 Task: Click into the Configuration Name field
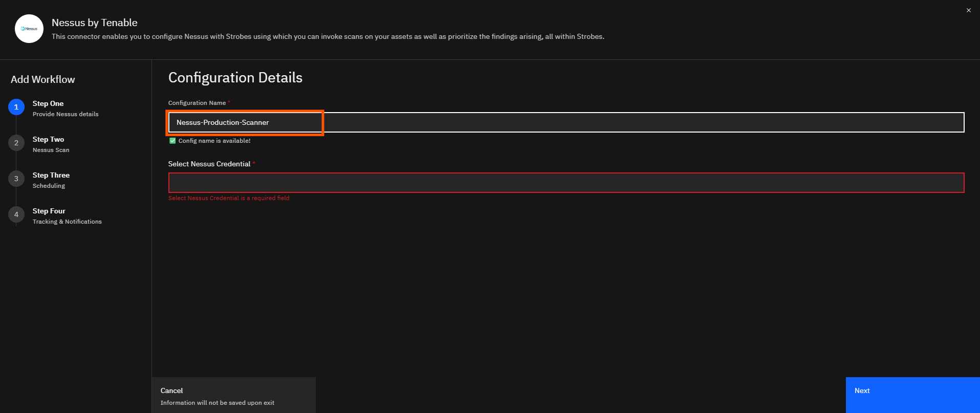pos(566,122)
